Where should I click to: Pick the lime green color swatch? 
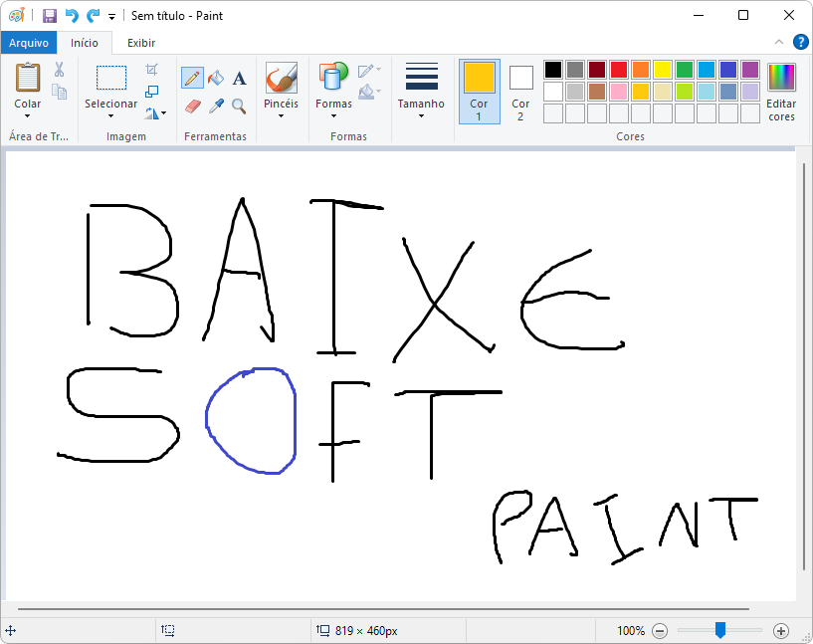click(x=685, y=92)
